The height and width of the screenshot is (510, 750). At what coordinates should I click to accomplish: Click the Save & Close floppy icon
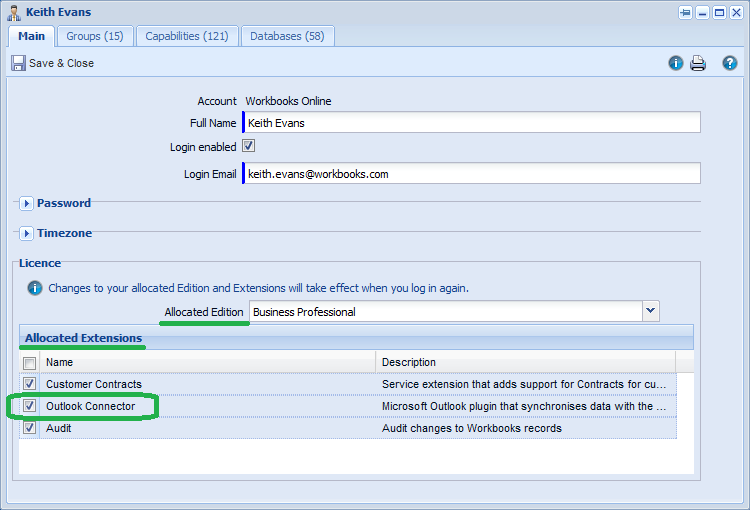[18, 63]
